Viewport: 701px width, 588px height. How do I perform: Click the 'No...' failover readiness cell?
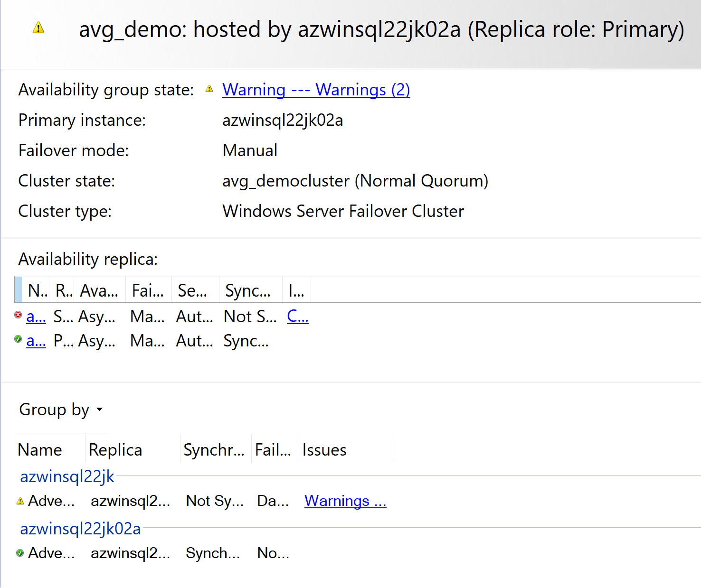click(273, 553)
